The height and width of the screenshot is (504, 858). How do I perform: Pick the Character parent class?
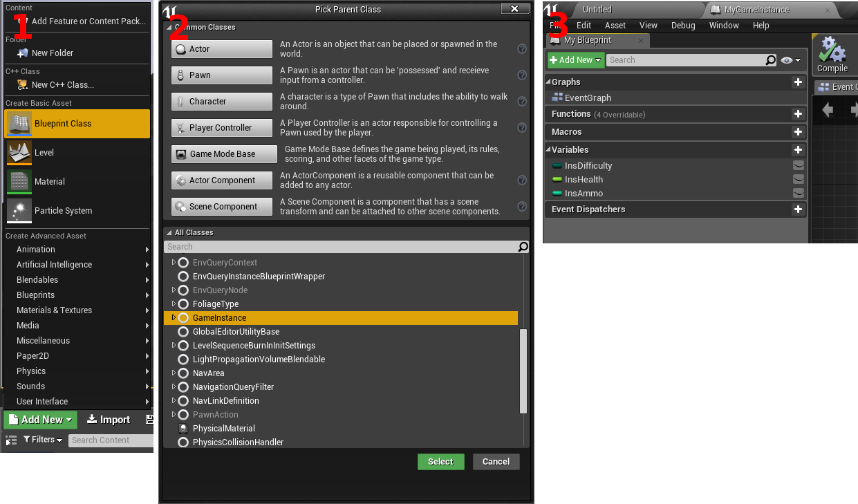pos(222,102)
